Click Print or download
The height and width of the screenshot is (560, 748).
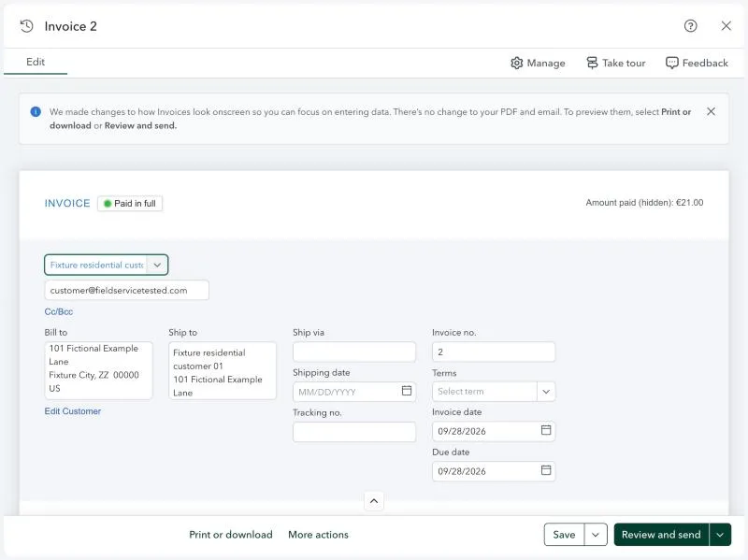[x=231, y=534]
